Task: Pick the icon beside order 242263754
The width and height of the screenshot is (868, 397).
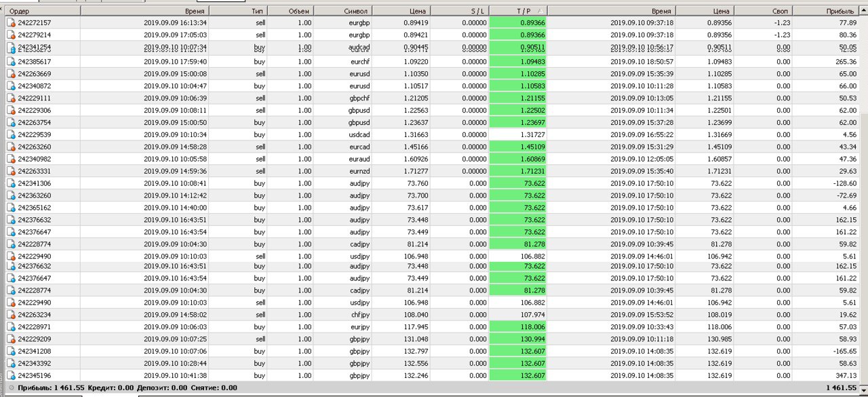Action: pyautogui.click(x=11, y=123)
